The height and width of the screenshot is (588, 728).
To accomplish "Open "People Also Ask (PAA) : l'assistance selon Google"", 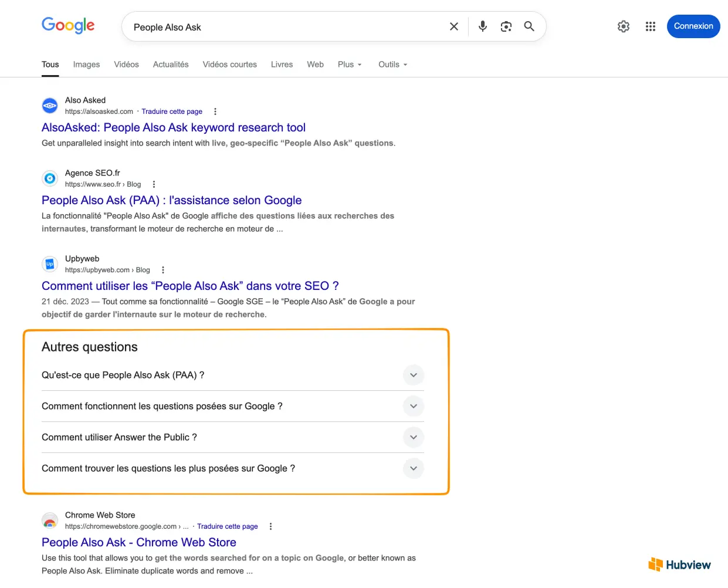I will coord(172,200).
